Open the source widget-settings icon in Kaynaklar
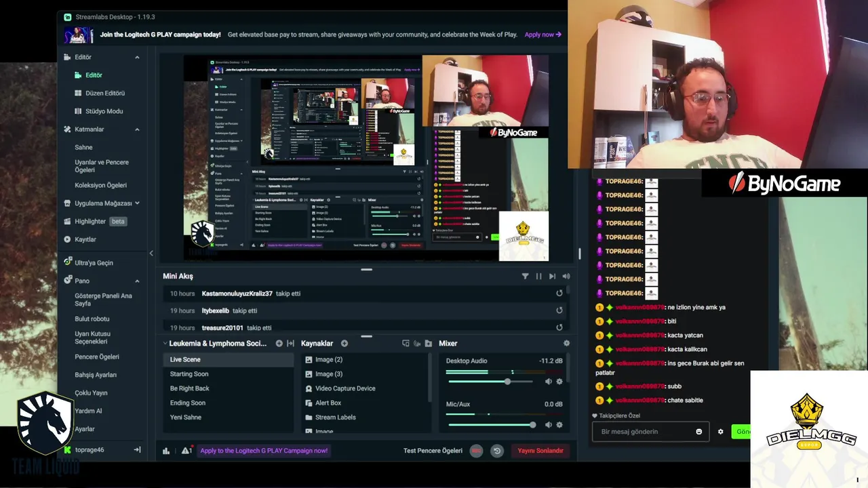Image resolution: width=868 pixels, height=488 pixels. [x=406, y=344]
